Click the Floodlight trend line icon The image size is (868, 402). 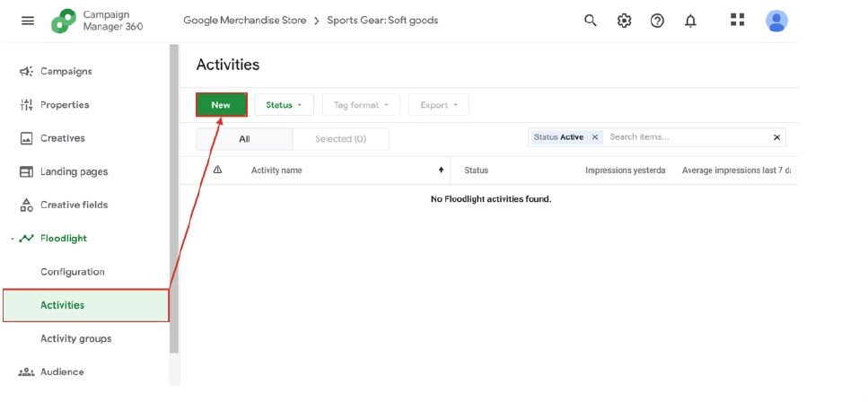point(26,239)
